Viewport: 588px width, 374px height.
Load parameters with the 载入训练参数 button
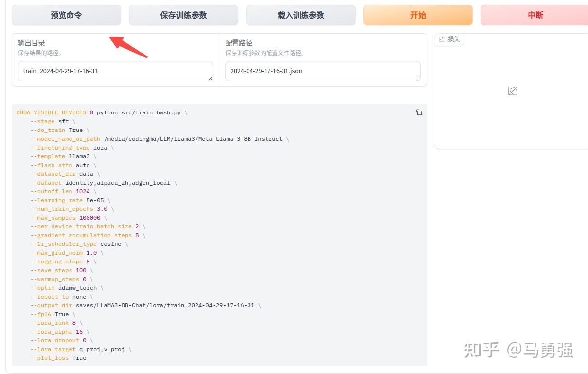pos(301,15)
